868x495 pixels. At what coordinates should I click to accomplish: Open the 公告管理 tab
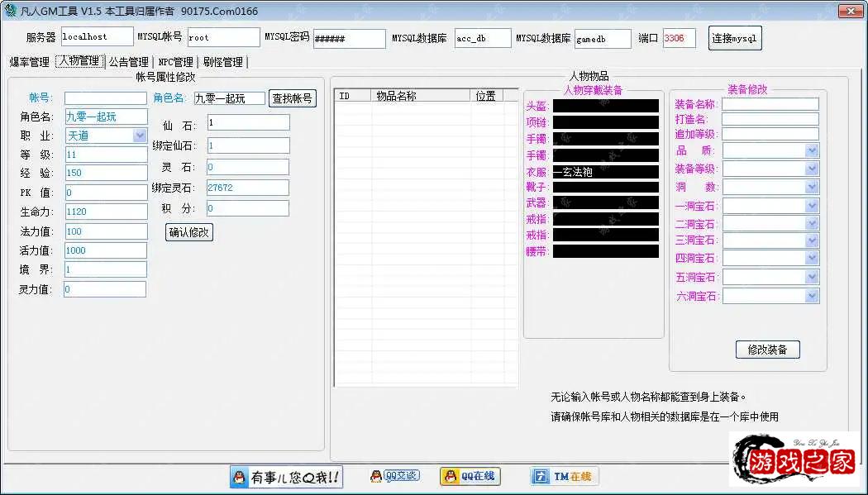(129, 61)
